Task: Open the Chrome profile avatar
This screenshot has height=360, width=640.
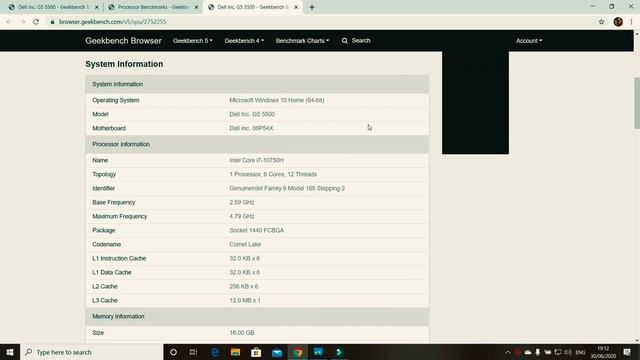Action: 618,22
